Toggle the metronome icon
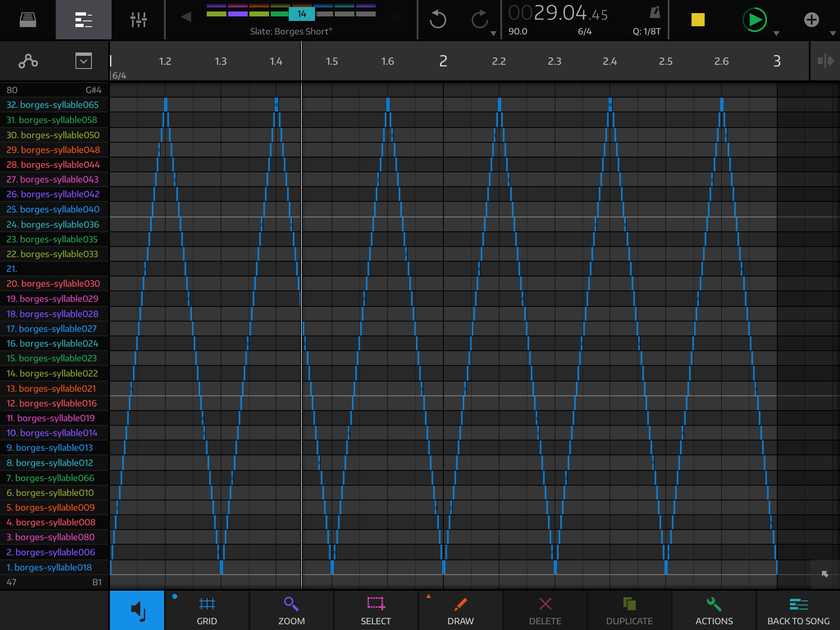840x630 pixels. point(655,12)
